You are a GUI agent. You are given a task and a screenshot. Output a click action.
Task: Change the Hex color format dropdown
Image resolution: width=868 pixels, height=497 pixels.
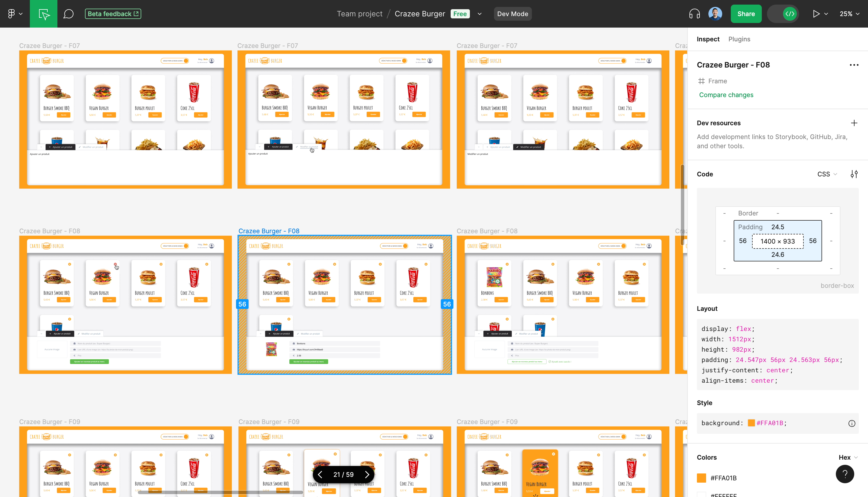click(x=848, y=457)
